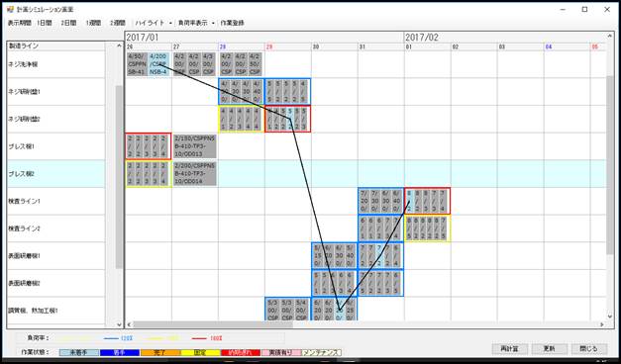Click the red 納期遅れ status legend swatch

pyautogui.click(x=241, y=352)
